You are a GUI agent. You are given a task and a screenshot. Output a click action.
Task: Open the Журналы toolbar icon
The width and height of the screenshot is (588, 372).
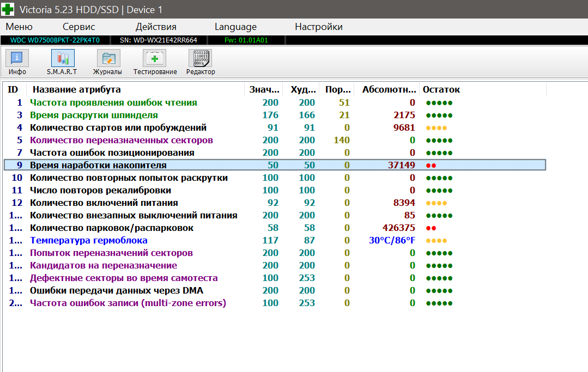click(108, 62)
